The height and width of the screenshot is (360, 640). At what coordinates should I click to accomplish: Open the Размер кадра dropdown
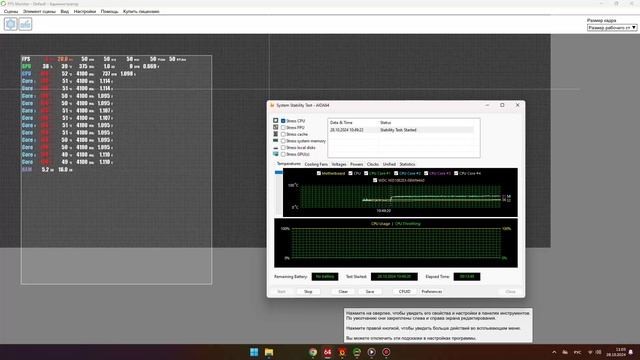click(612, 28)
